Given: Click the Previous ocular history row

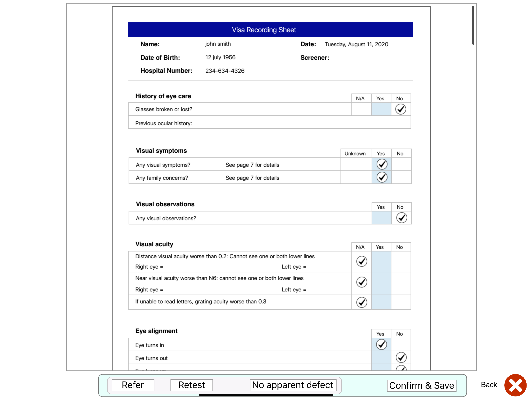Looking at the screenshot, I should click(x=270, y=123).
